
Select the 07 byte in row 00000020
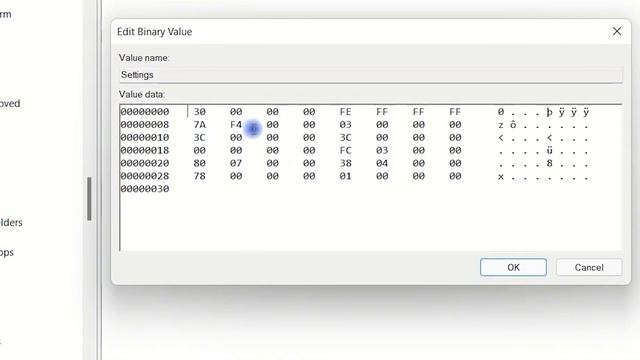point(236,163)
